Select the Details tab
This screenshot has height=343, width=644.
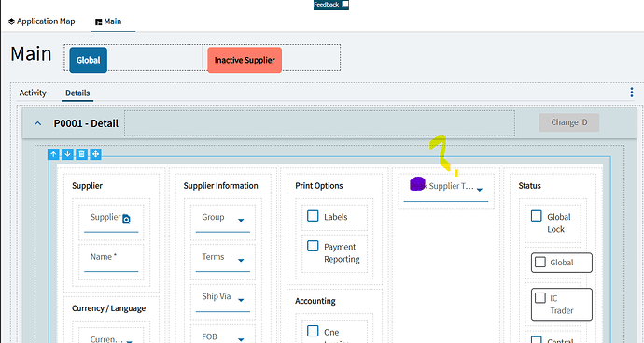point(77,93)
